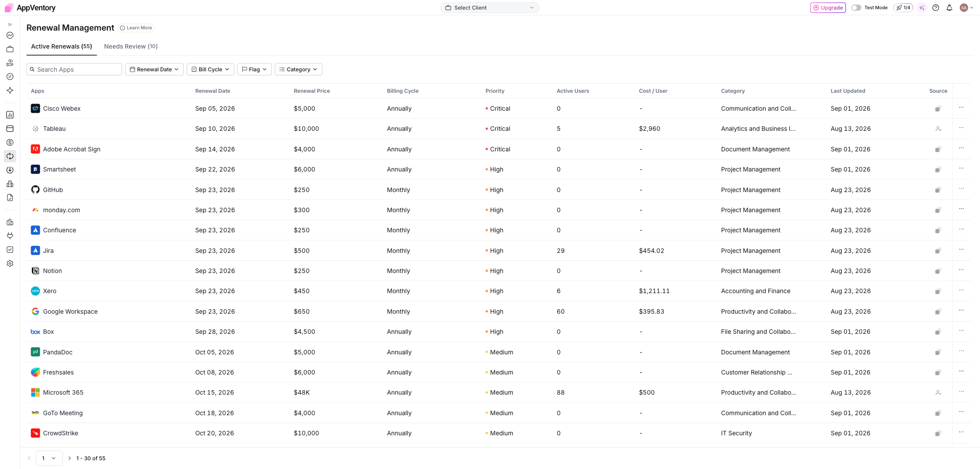This screenshot has height=469, width=980.
Task: Toggle the Test Mode switch
Action: [856, 7]
